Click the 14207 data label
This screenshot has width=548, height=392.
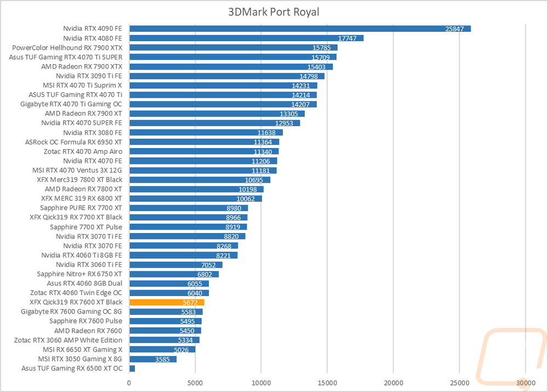point(300,105)
